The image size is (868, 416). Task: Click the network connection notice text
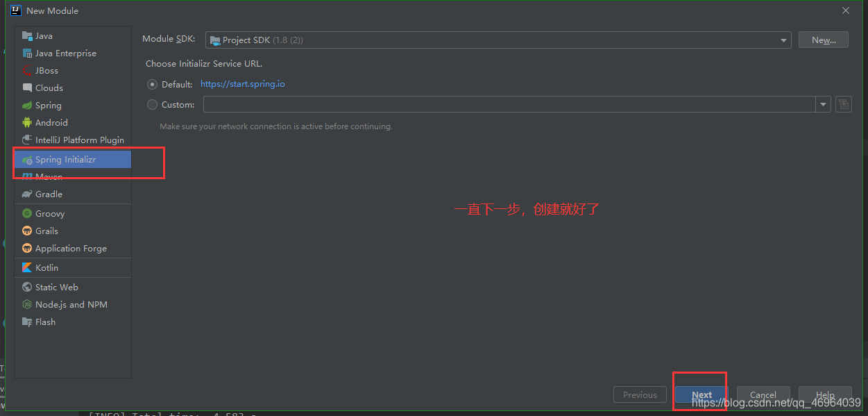click(275, 127)
